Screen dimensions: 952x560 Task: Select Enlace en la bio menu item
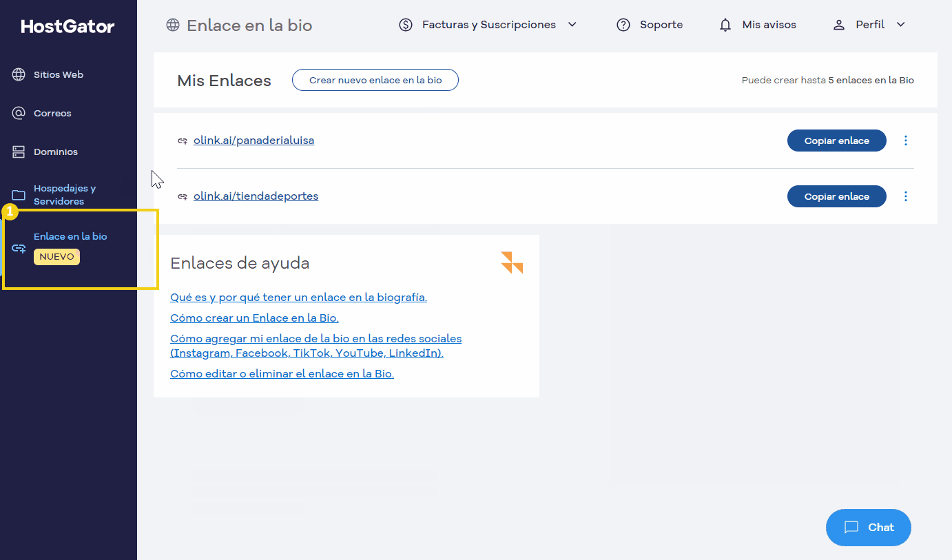70,236
